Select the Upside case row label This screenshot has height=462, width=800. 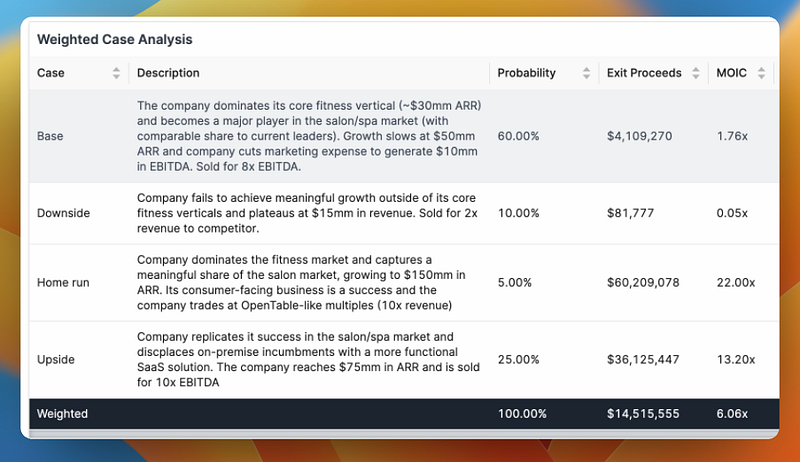55,359
